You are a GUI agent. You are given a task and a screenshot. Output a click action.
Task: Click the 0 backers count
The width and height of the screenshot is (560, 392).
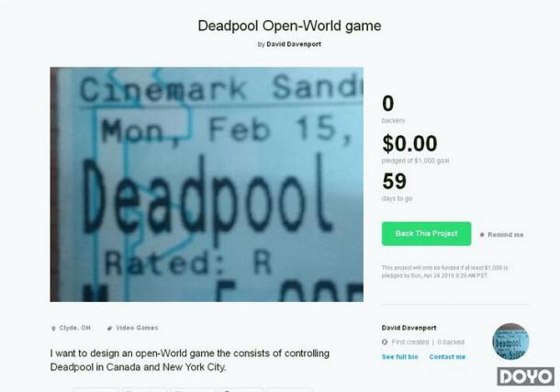click(x=393, y=108)
